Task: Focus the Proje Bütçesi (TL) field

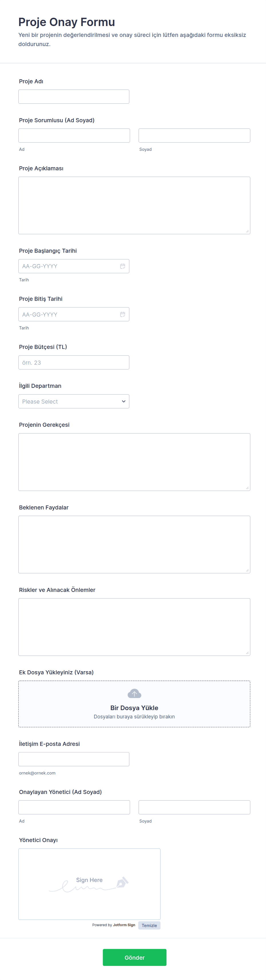Action: point(74,362)
